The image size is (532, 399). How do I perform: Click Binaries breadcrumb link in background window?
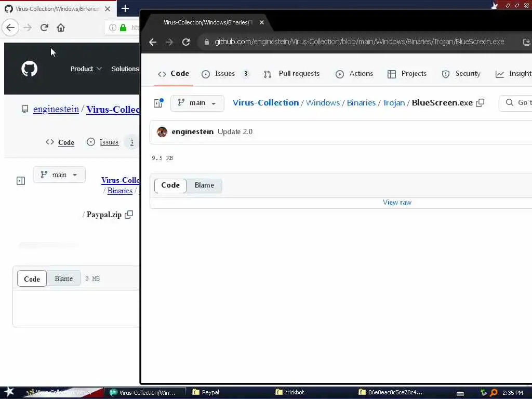point(120,191)
